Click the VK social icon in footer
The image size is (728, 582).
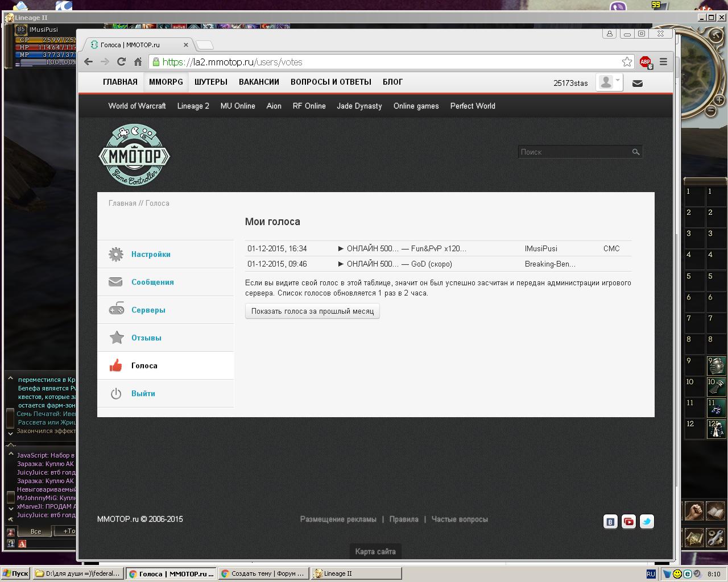tap(610, 522)
